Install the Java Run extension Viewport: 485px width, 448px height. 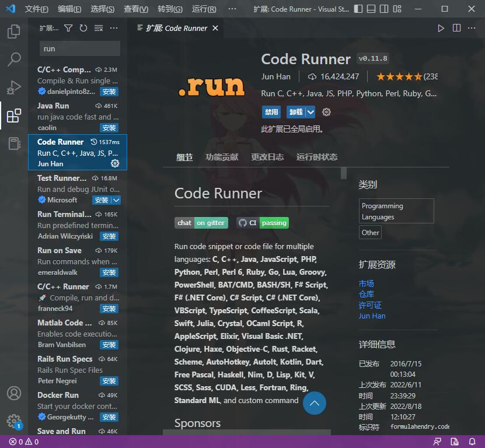click(109, 128)
